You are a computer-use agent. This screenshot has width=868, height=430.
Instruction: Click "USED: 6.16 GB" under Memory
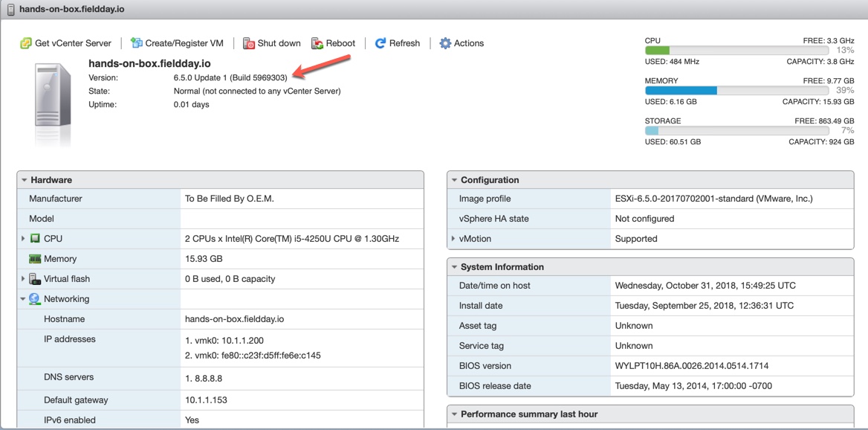671,102
